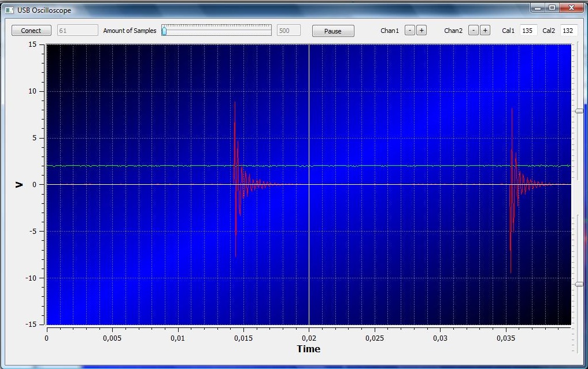588x369 pixels.
Task: Close the USB Oscilloscope window
Action: click(571, 8)
